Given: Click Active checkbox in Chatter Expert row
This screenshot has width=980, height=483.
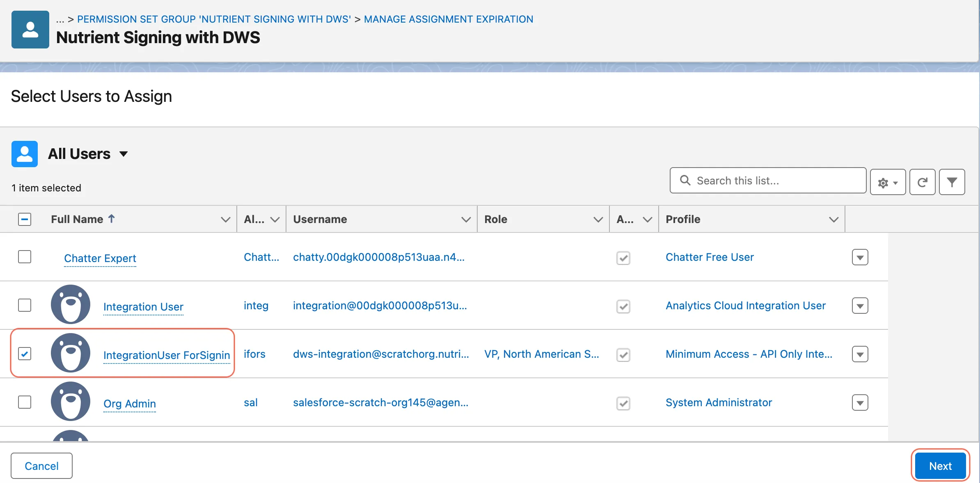Looking at the screenshot, I should tap(623, 258).
